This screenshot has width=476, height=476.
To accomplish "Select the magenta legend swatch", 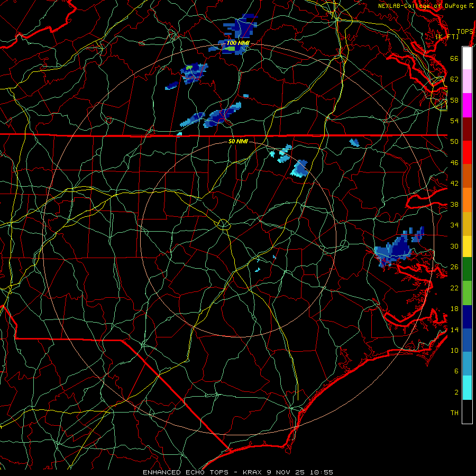I will pyautogui.click(x=467, y=105).
